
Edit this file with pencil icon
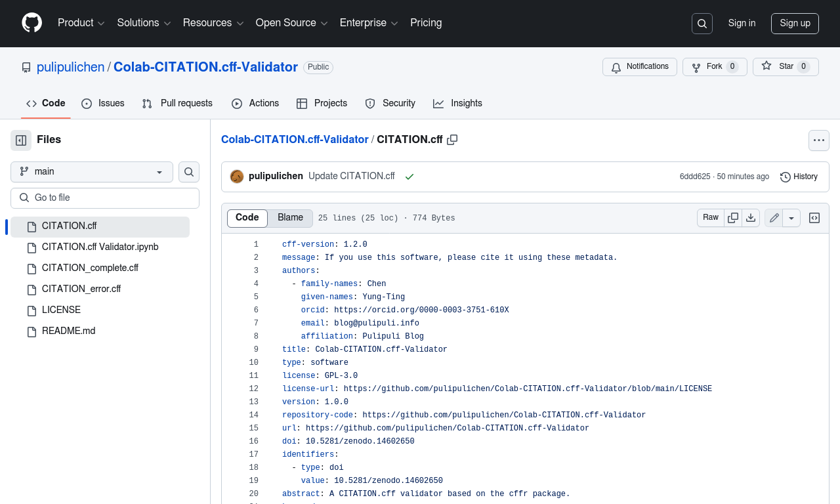tap(774, 218)
